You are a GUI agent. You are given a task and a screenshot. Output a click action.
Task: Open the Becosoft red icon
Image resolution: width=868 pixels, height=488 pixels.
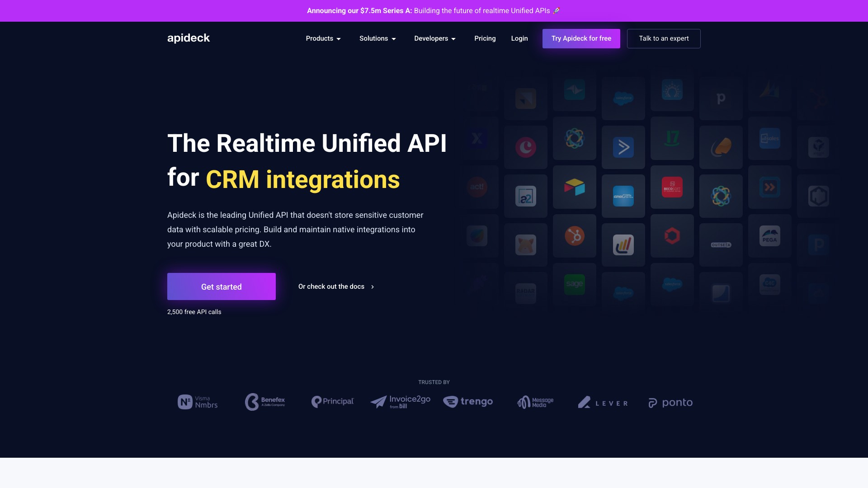click(672, 187)
